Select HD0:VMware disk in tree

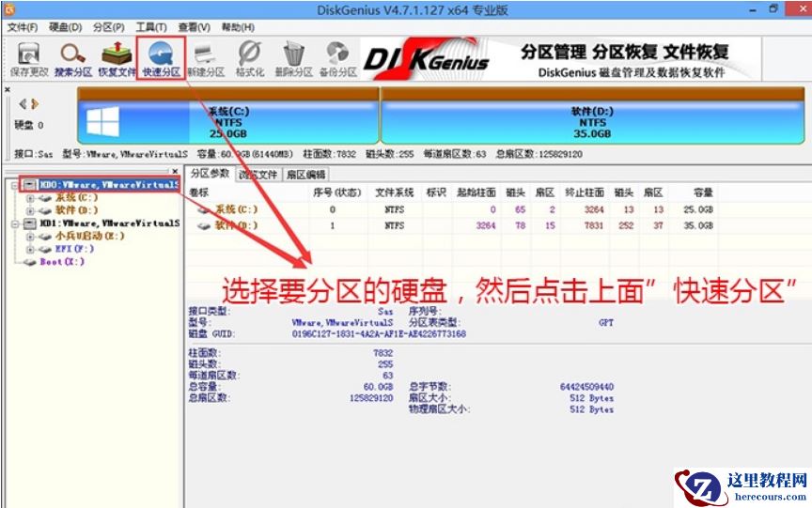pos(109,185)
